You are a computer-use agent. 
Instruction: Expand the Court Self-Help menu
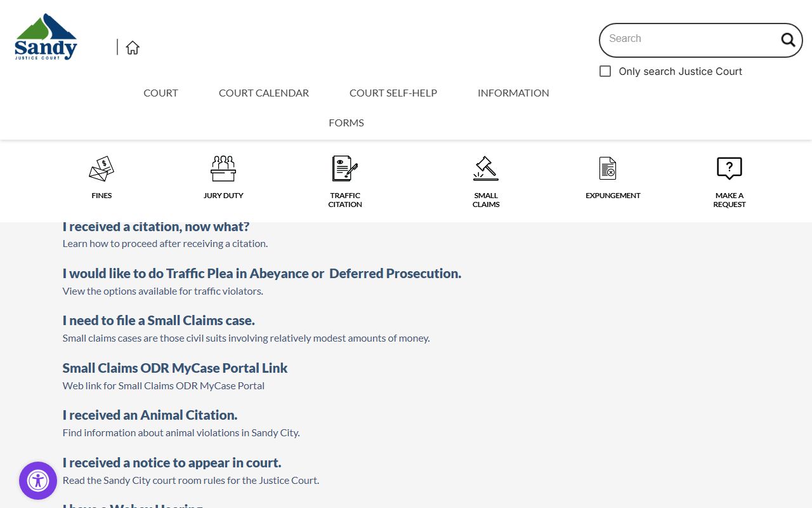pyautogui.click(x=393, y=93)
